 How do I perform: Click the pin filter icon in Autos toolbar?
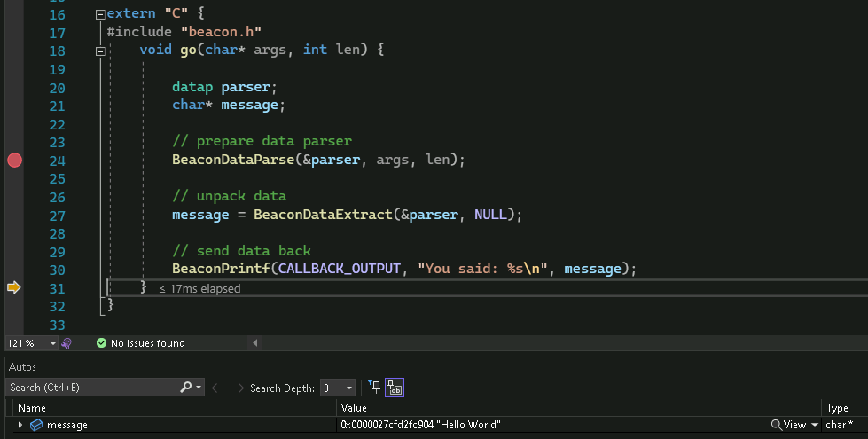click(374, 388)
